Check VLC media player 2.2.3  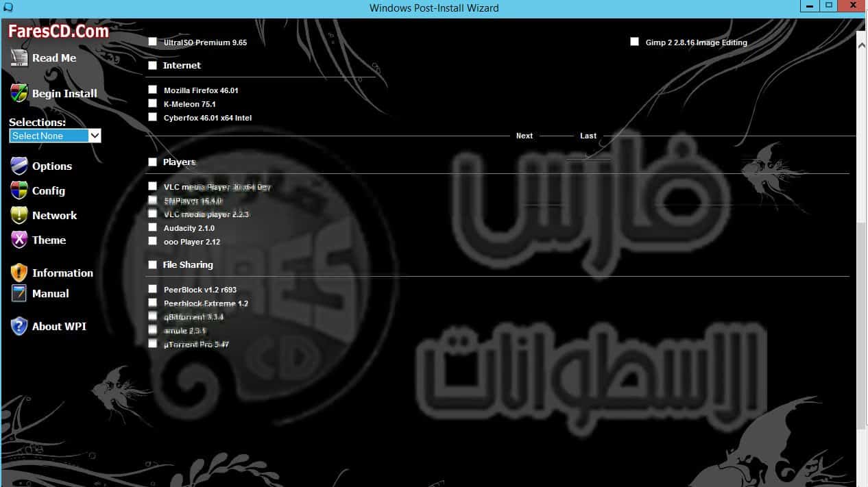152,214
